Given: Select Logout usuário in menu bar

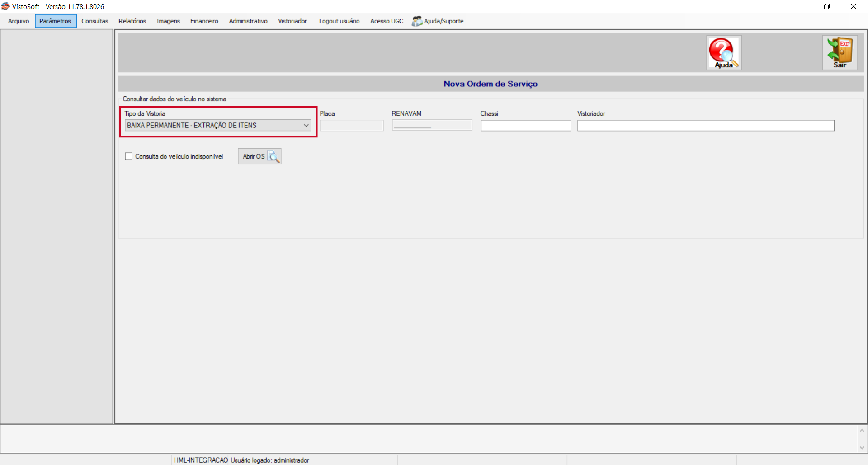Looking at the screenshot, I should [340, 21].
